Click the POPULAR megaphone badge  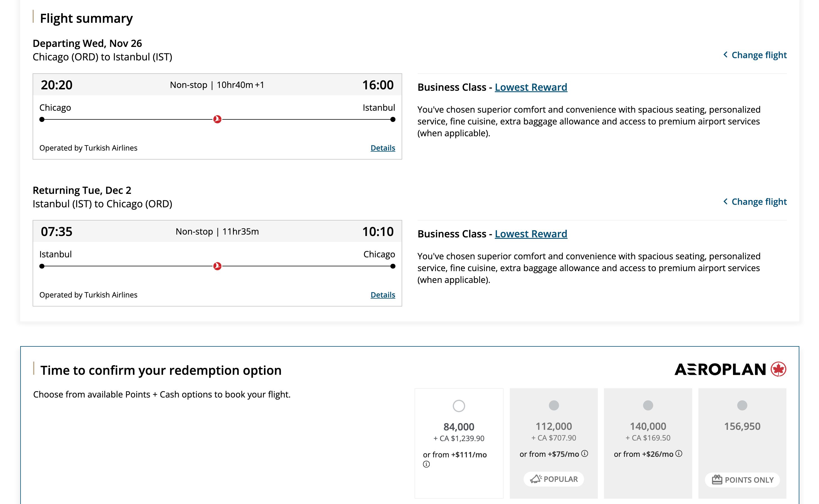(554, 479)
